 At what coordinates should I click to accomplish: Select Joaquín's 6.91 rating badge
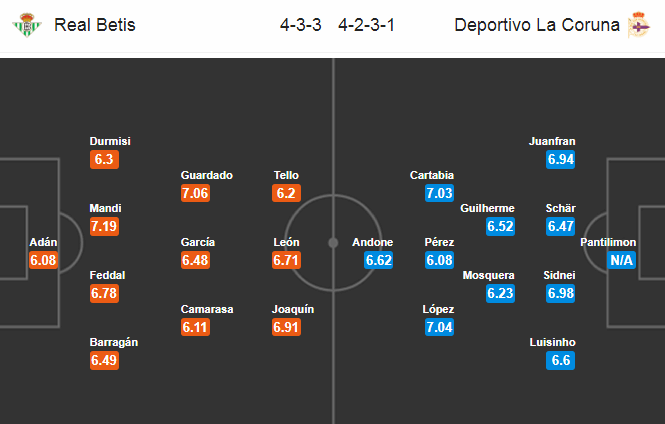pyautogui.click(x=286, y=327)
